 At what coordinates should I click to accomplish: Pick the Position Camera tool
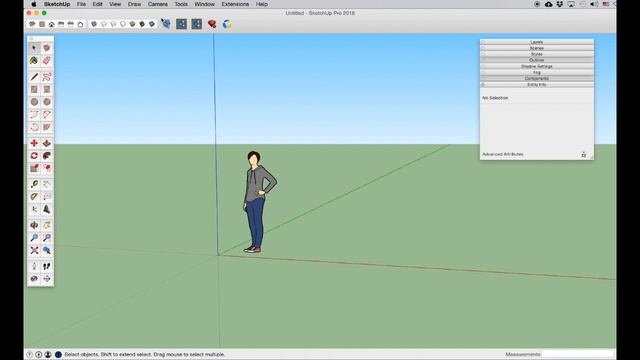[34, 267]
